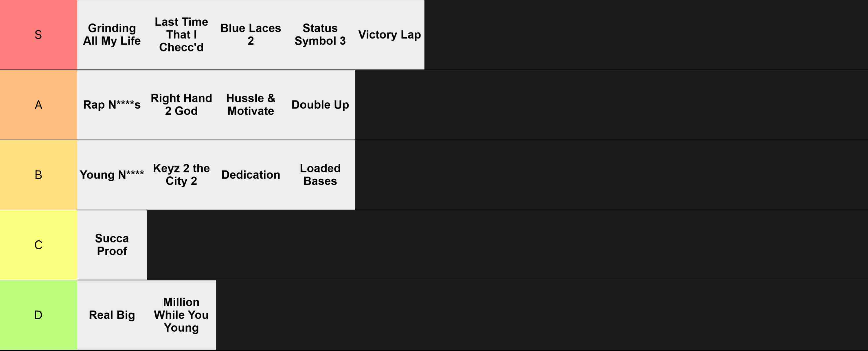Click the red S tier label
Viewport: 868px width, 351px height.
[38, 35]
